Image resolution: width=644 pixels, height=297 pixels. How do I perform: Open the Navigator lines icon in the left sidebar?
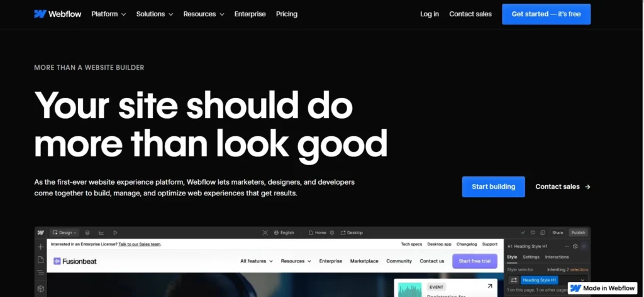(x=41, y=273)
